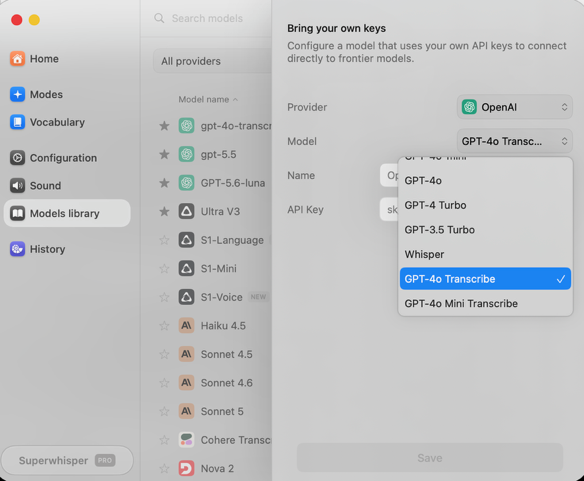Image resolution: width=584 pixels, height=481 pixels.
Task: Favorite the Sonnet 4.5 star
Action: 164,354
